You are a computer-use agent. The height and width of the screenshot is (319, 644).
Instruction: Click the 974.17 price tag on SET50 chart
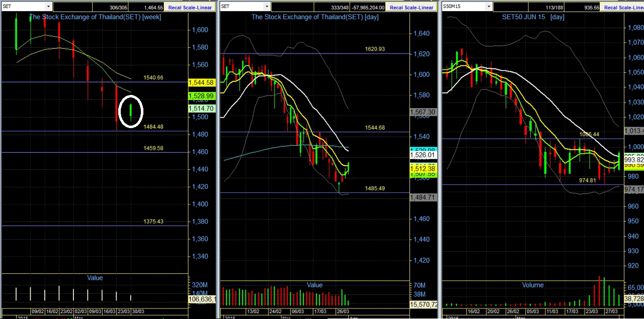click(x=634, y=189)
